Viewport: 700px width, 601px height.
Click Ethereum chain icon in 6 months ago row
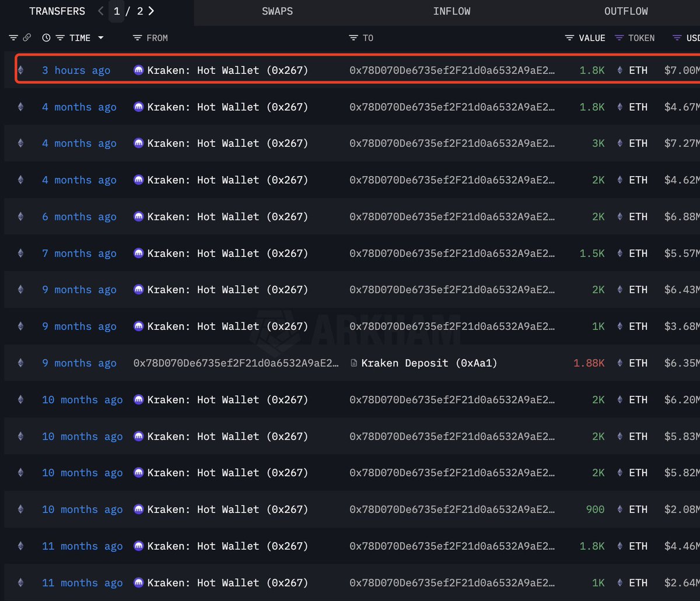pyautogui.click(x=21, y=217)
